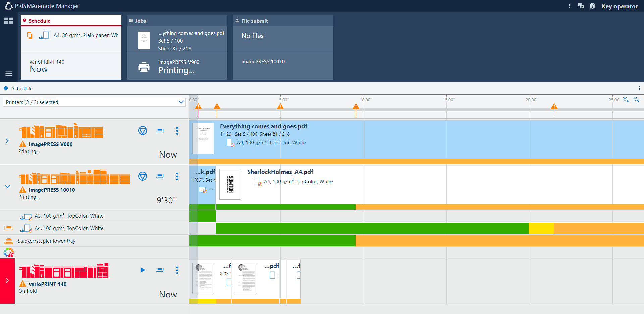Viewport: 644px width, 314px height.
Task: Open the Printers selected dropdown
Action: (95, 102)
